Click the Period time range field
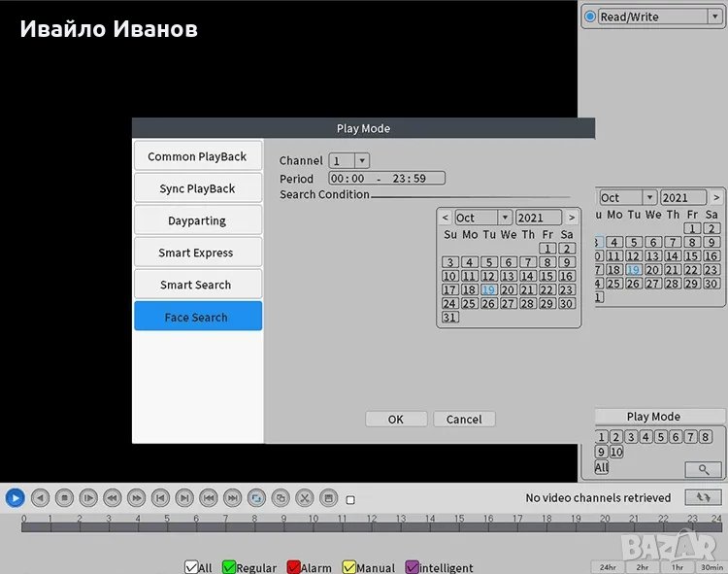The image size is (728, 574). 386,179
